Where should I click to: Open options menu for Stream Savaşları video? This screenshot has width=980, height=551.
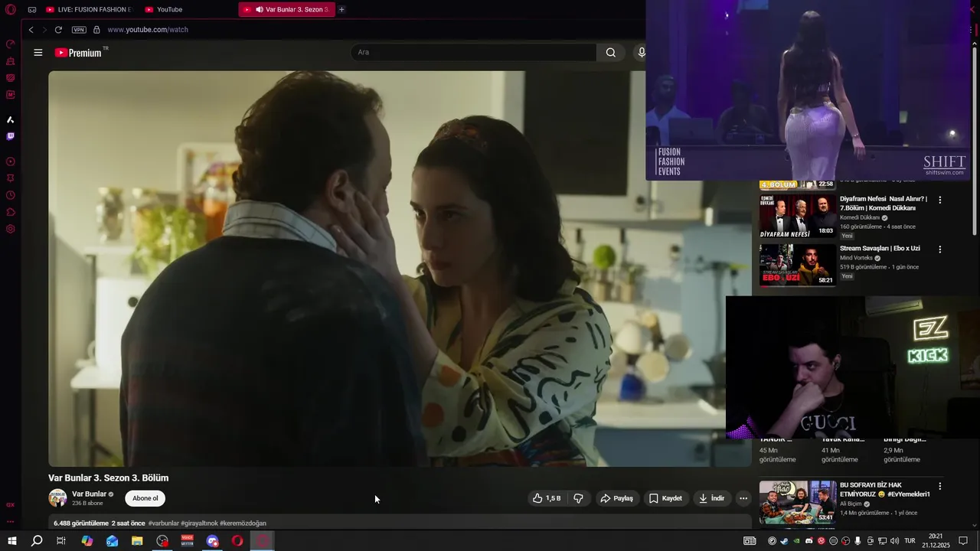pyautogui.click(x=940, y=249)
